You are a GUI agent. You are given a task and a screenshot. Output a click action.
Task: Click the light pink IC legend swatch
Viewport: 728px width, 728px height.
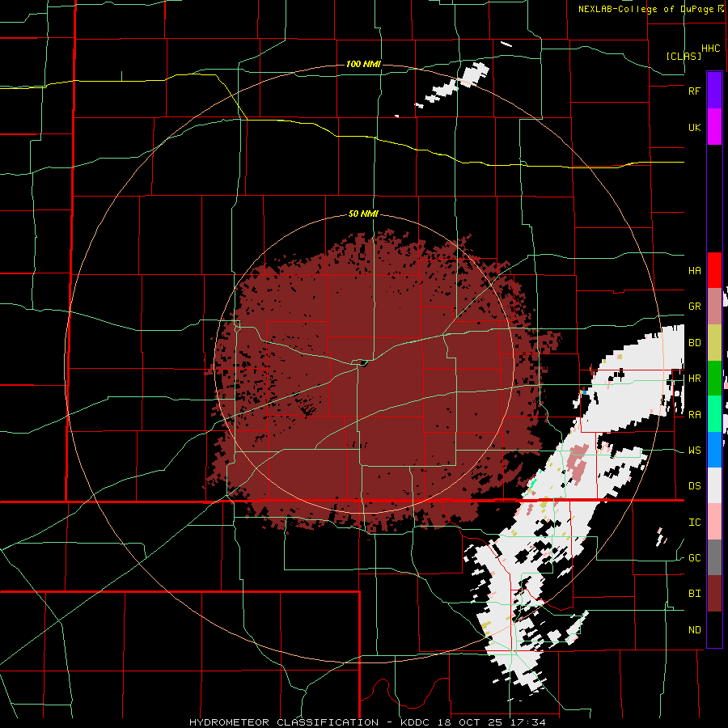[x=714, y=522]
